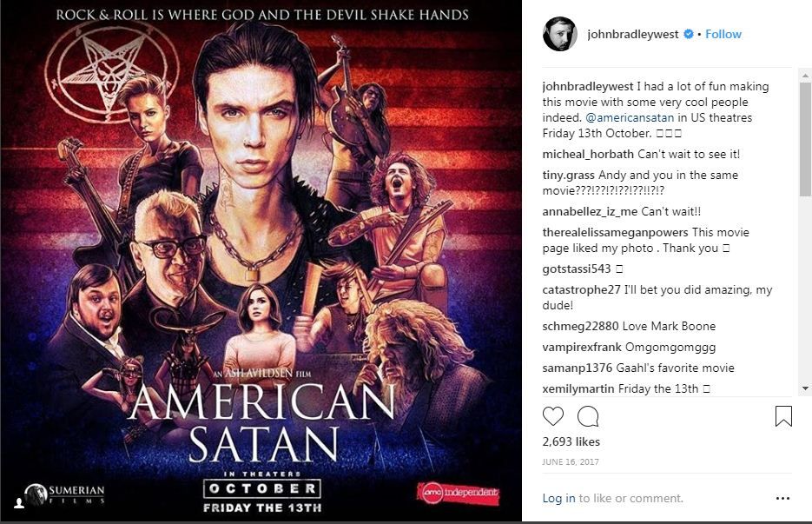The height and width of the screenshot is (524, 812).
Task: Open johnbradleywest profile picture
Action: click(x=560, y=34)
